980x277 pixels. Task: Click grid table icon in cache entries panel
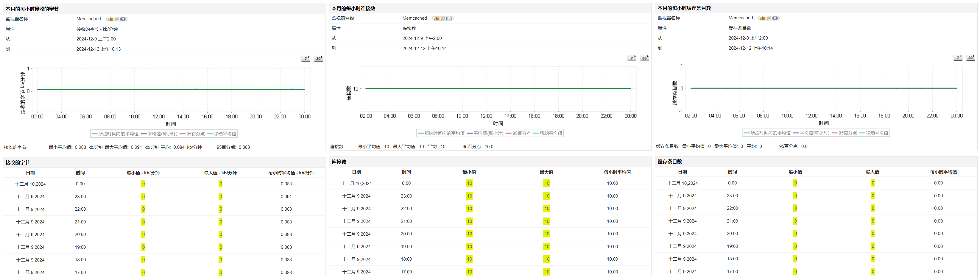[x=775, y=18]
